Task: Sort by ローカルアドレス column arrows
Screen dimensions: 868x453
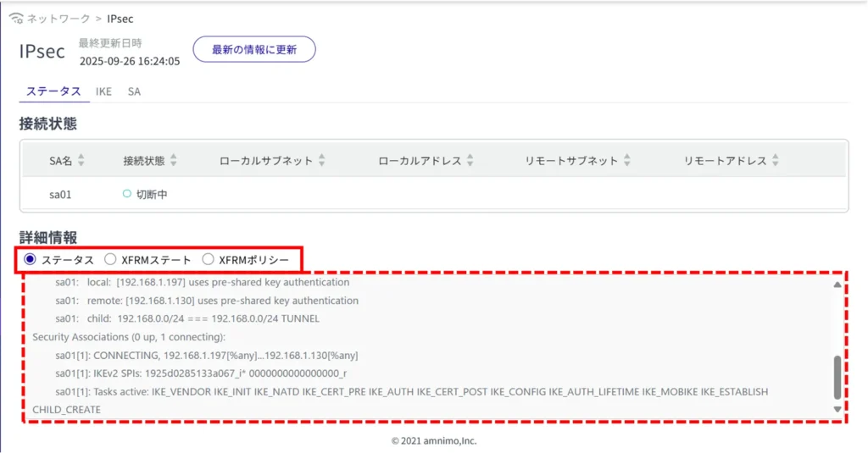Action: (470, 160)
